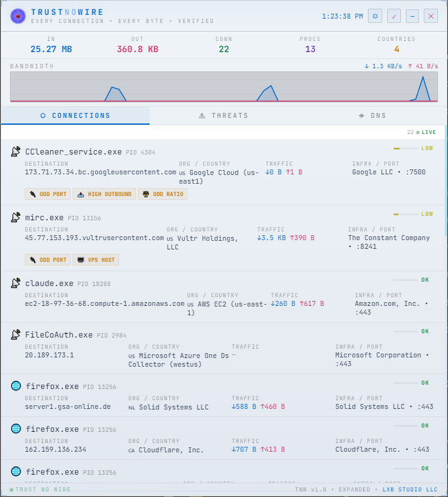This screenshot has height=497, width=448.
Task: Click The Constant Company :8241 infra entry
Action: [389, 242]
